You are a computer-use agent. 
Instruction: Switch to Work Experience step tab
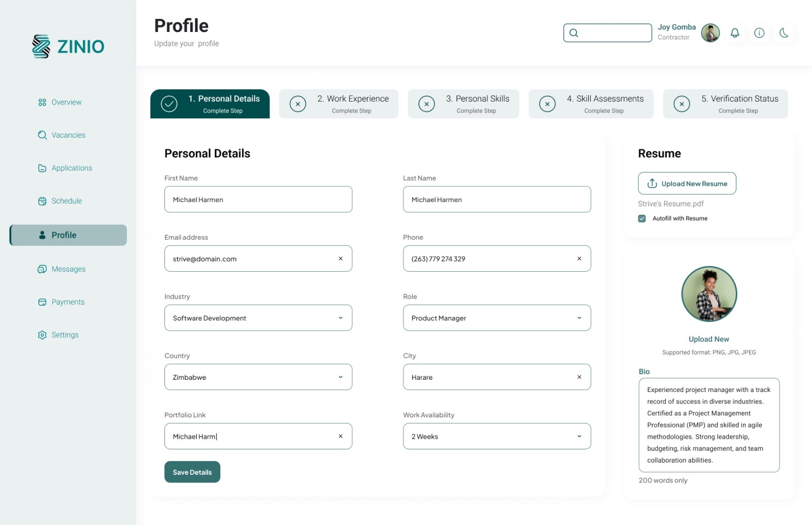339,104
